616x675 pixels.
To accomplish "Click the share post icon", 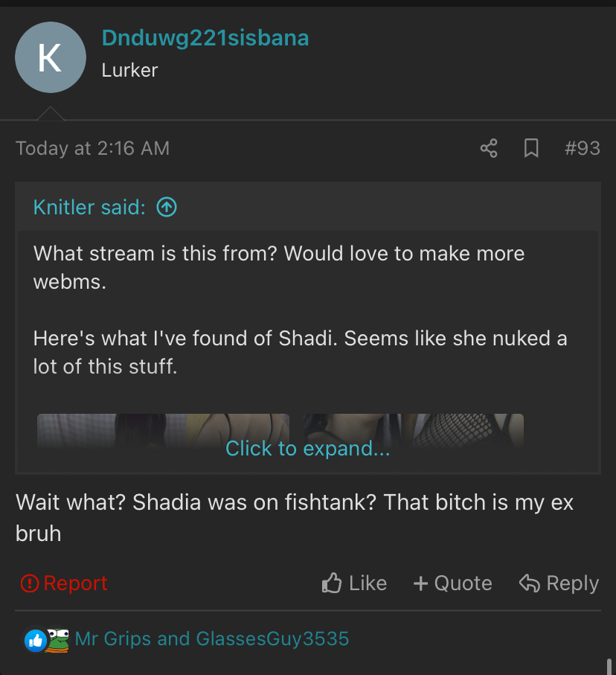I will tap(489, 148).
